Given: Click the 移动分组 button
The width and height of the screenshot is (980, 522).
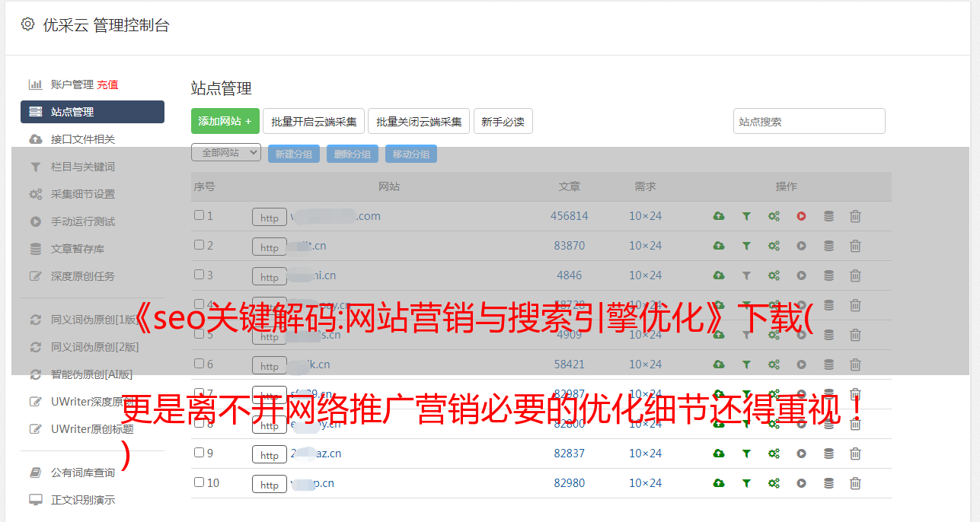Looking at the screenshot, I should 411,154.
